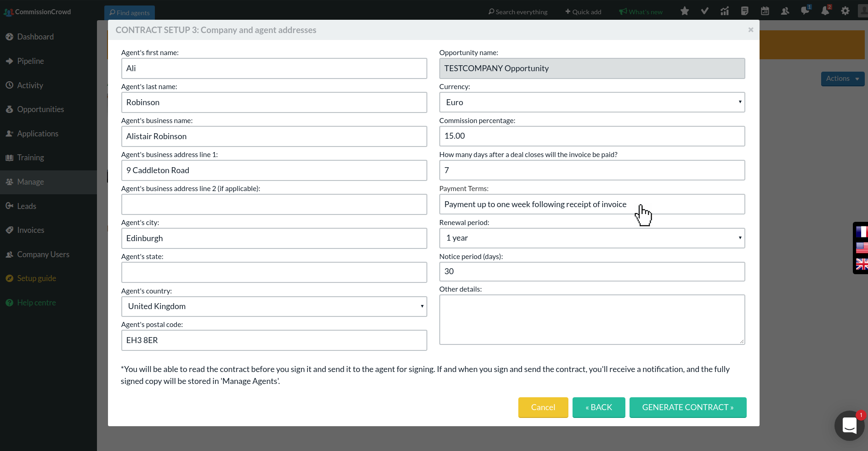Go to Opportunities in sidebar
The width and height of the screenshot is (868, 451).
40,109
